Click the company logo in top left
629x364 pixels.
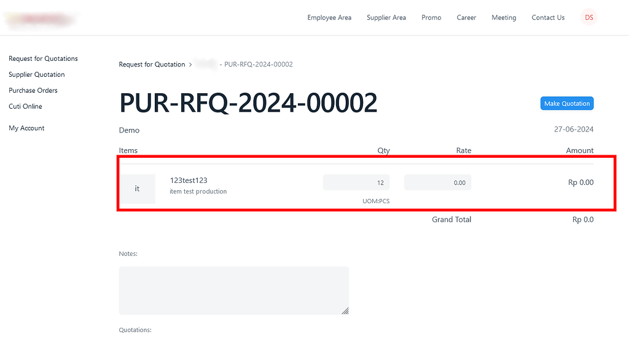click(41, 19)
